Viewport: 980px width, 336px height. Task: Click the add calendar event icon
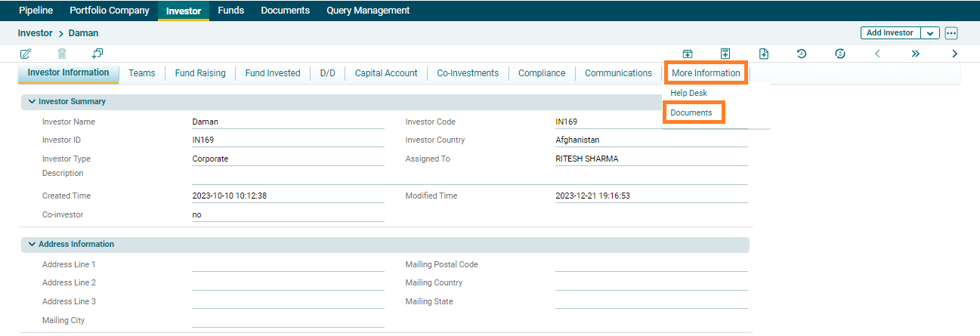[688, 54]
